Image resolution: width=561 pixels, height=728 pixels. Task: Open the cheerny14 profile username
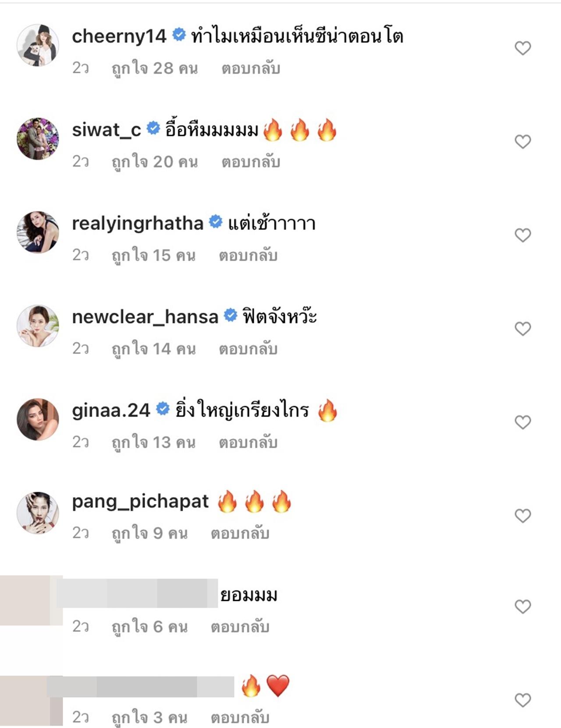119,36
